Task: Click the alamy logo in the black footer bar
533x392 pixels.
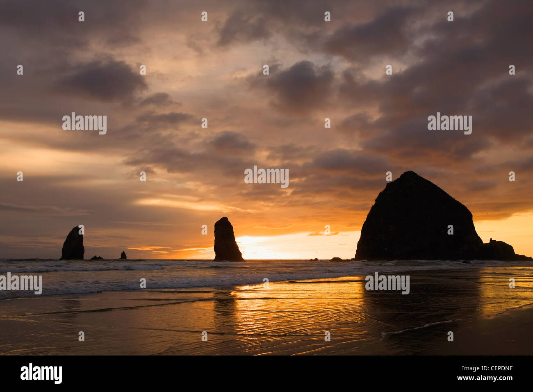Action: tap(41, 374)
